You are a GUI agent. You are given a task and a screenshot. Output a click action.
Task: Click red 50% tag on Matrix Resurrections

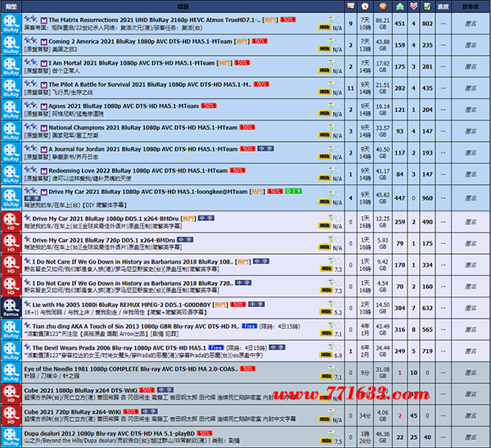288,20
